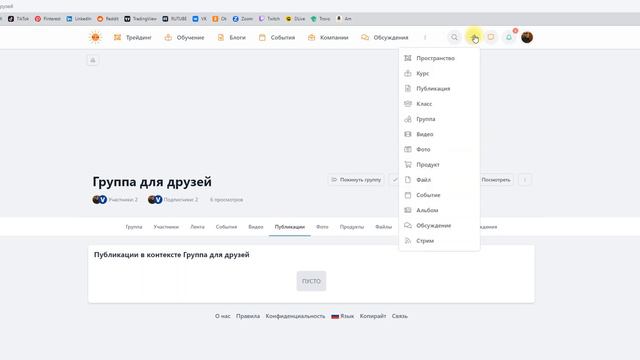The image size is (640, 360).
Task: Choose Публикация in the create menu
Action: pyautogui.click(x=439, y=89)
